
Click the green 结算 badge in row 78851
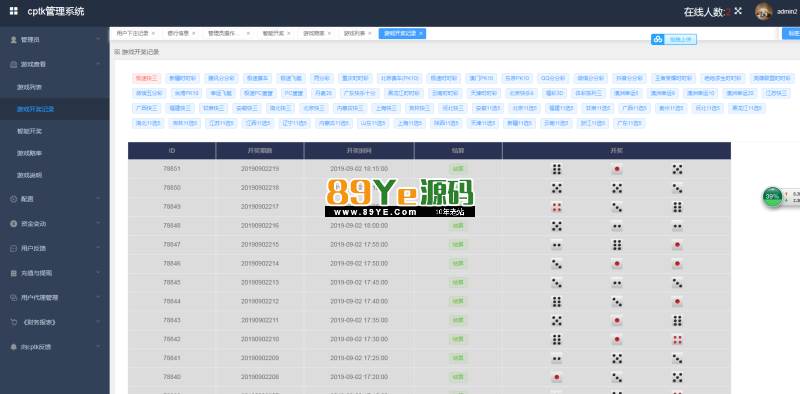(x=458, y=169)
